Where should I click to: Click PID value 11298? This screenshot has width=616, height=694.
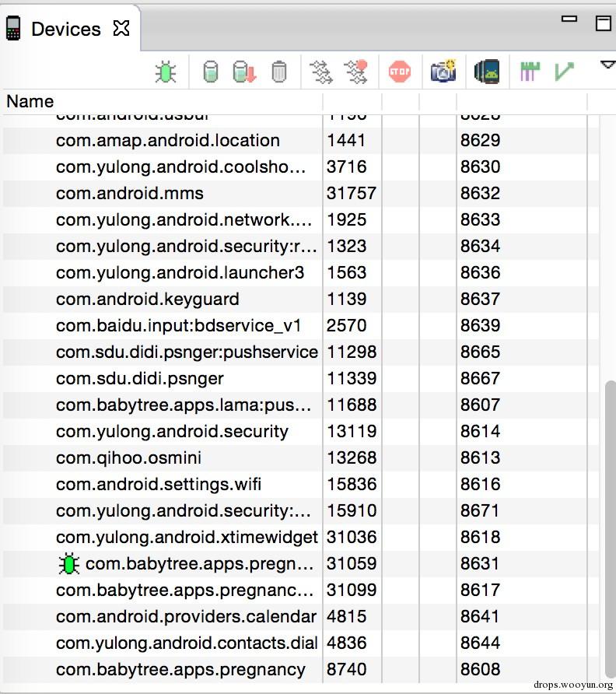[352, 352]
